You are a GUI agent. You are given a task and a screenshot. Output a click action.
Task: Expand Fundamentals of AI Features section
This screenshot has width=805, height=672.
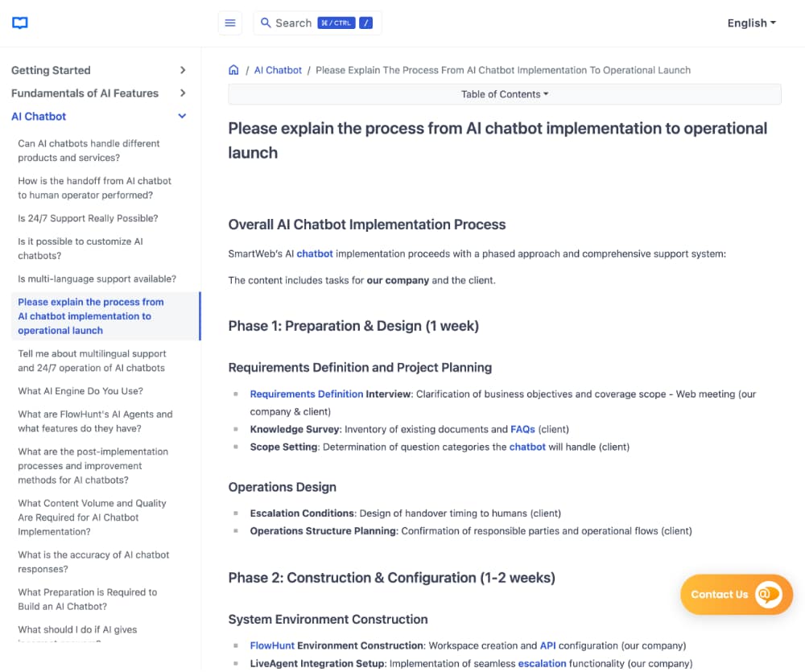183,93
